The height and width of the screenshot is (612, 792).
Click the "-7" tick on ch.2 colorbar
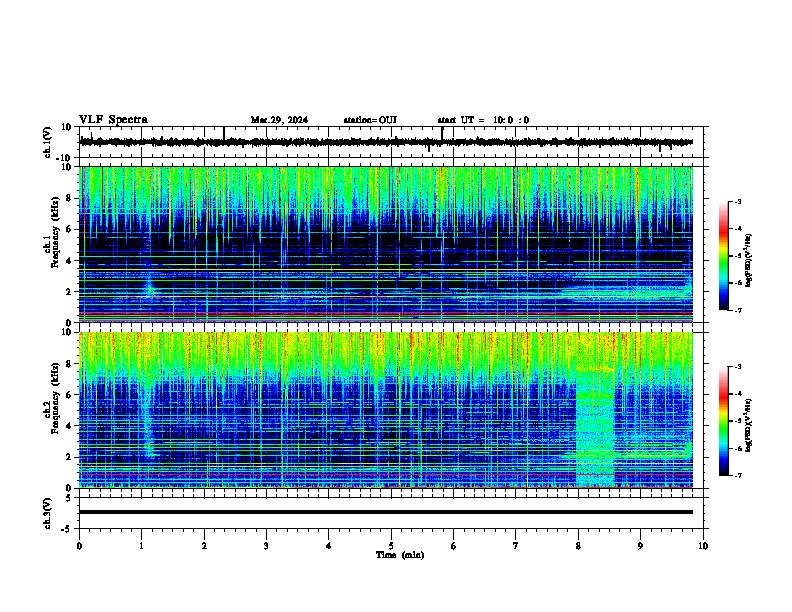[x=737, y=475]
